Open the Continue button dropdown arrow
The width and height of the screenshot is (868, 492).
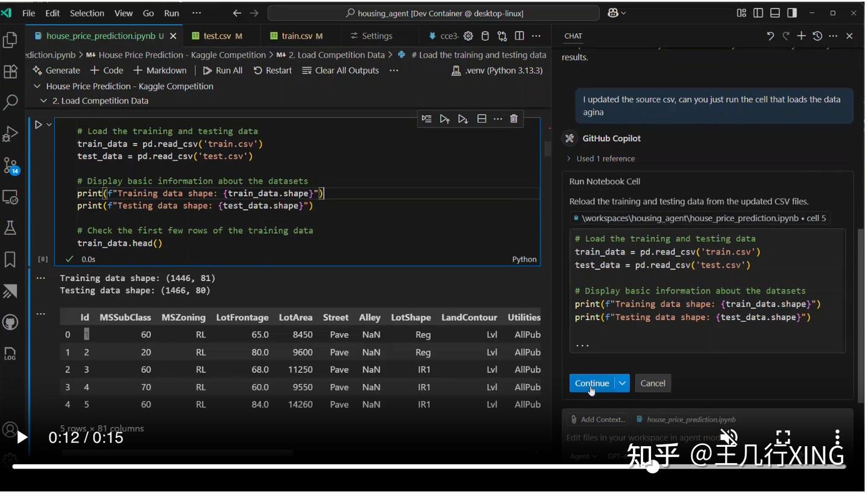[x=622, y=383]
